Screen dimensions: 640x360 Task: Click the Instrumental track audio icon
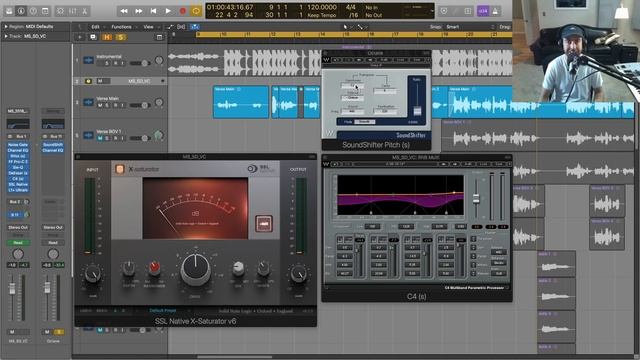tap(89, 60)
